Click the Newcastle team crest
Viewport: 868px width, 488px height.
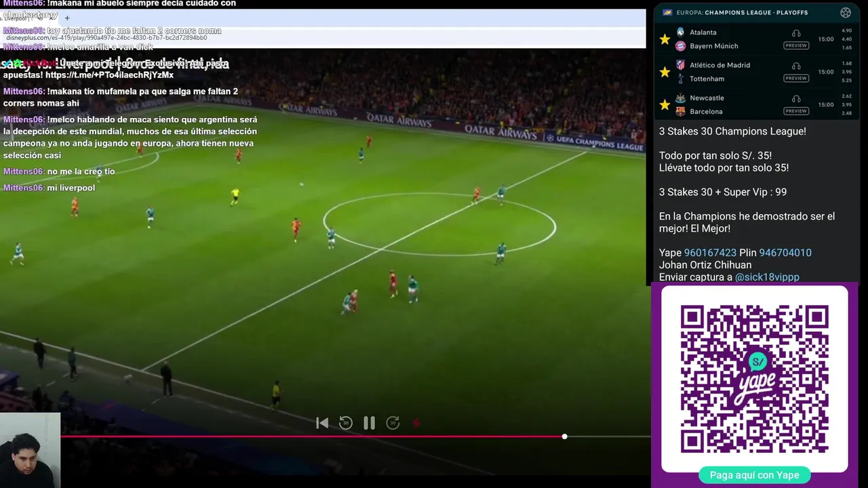coord(680,98)
